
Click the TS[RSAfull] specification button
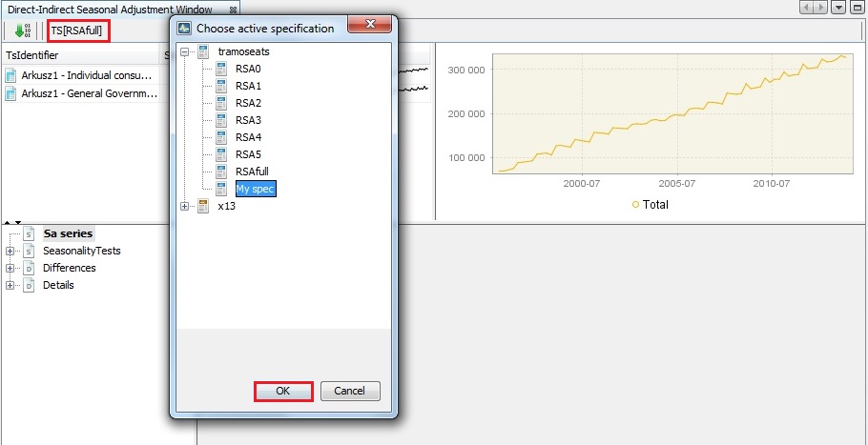coord(76,30)
